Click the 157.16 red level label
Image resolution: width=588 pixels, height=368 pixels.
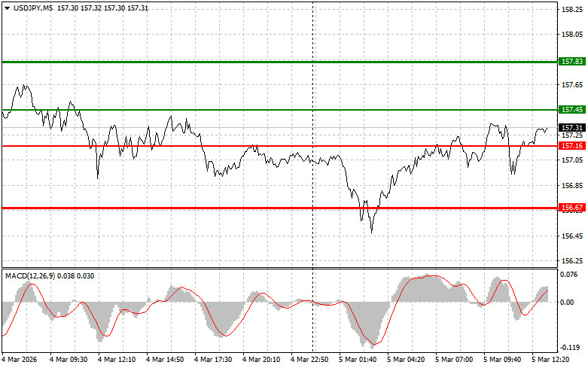[572, 146]
